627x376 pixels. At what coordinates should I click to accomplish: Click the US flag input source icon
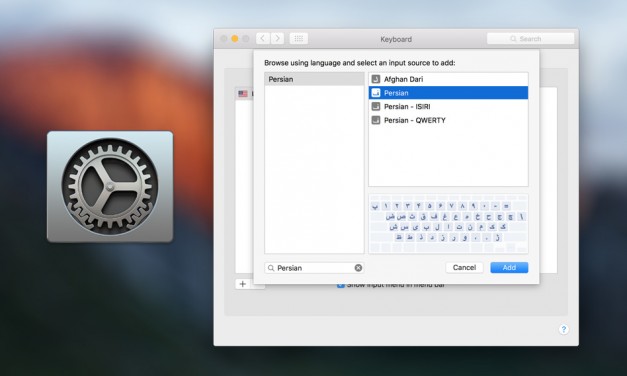tap(243, 94)
